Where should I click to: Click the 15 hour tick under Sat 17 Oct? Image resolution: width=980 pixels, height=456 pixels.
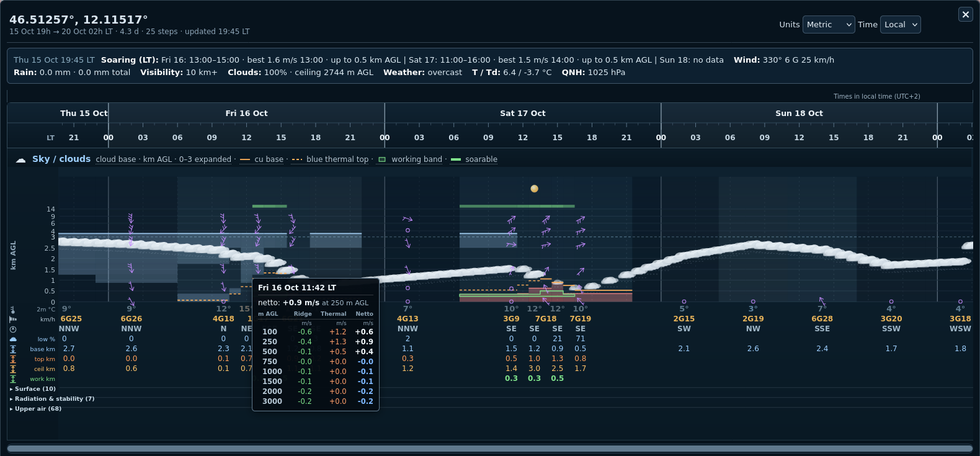pos(558,137)
